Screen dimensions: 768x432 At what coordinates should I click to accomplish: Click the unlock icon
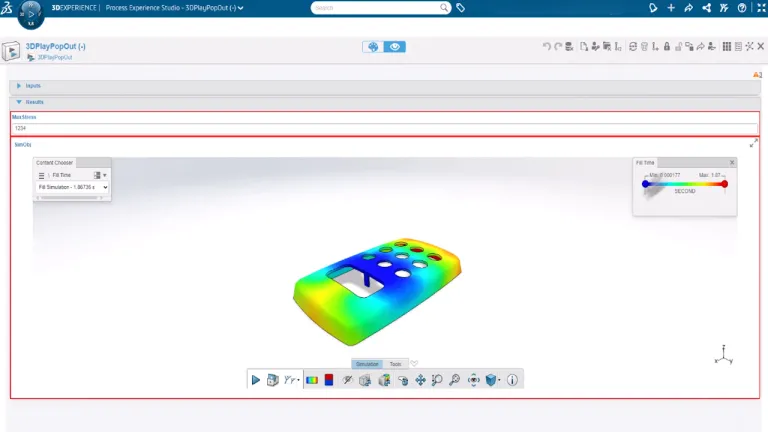678,47
